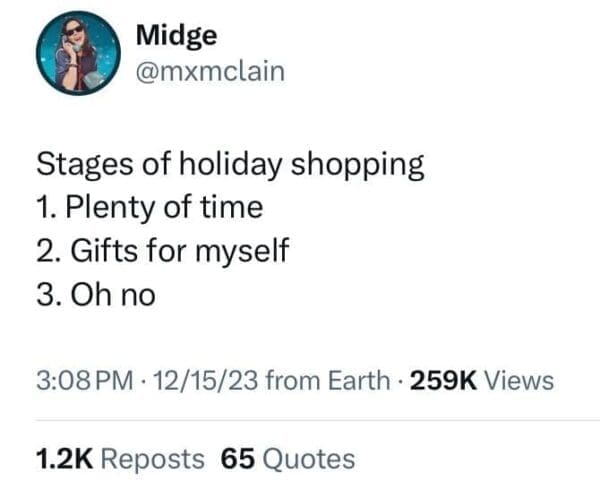Open the 'Reposts' list label

pos(153,459)
